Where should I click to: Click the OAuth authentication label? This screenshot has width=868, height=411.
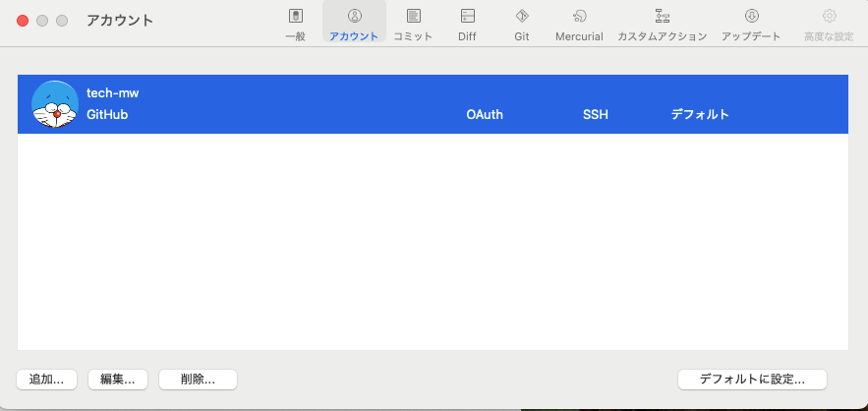click(x=485, y=115)
